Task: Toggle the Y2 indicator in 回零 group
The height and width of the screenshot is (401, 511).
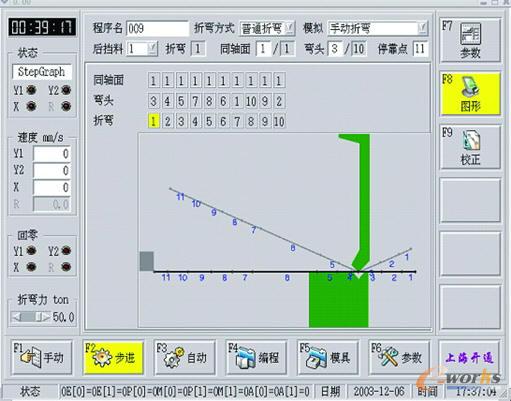Action: point(66,251)
